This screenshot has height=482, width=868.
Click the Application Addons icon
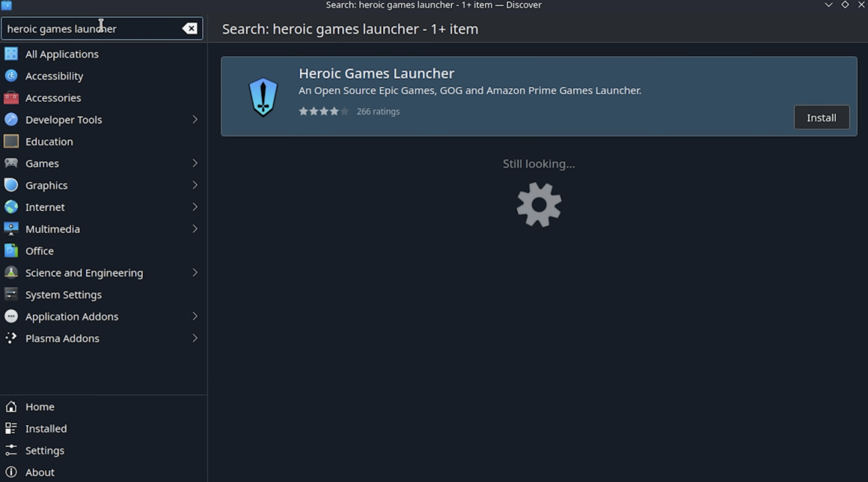(x=11, y=317)
